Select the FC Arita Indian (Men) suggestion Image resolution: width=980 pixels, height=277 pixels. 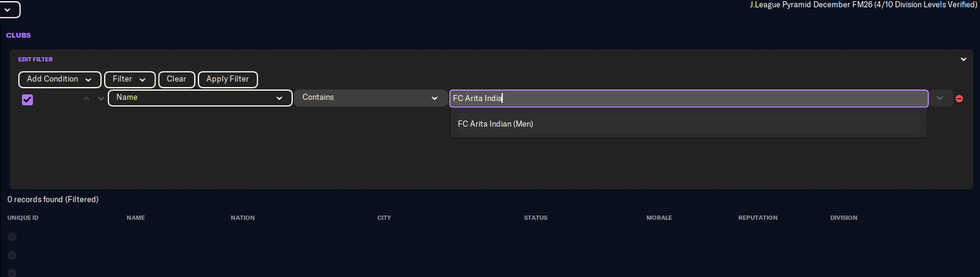(496, 124)
